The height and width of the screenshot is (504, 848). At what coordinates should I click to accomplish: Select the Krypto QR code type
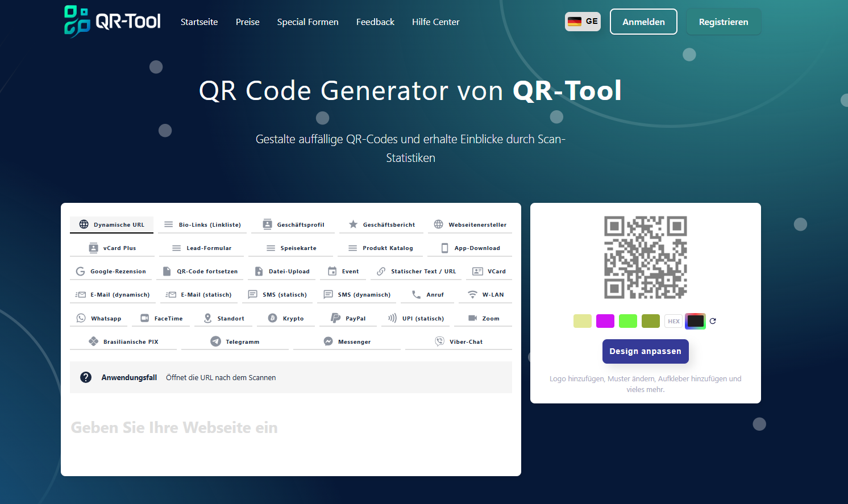286,318
